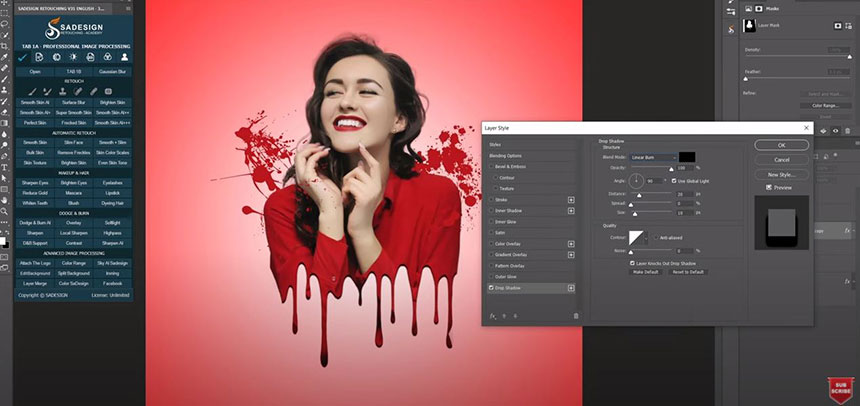Click the black shadow color swatch
The image size is (860, 406).
pos(687,157)
